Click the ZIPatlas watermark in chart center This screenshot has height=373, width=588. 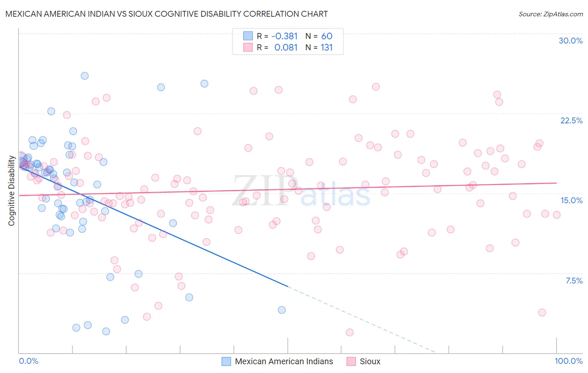301,191
